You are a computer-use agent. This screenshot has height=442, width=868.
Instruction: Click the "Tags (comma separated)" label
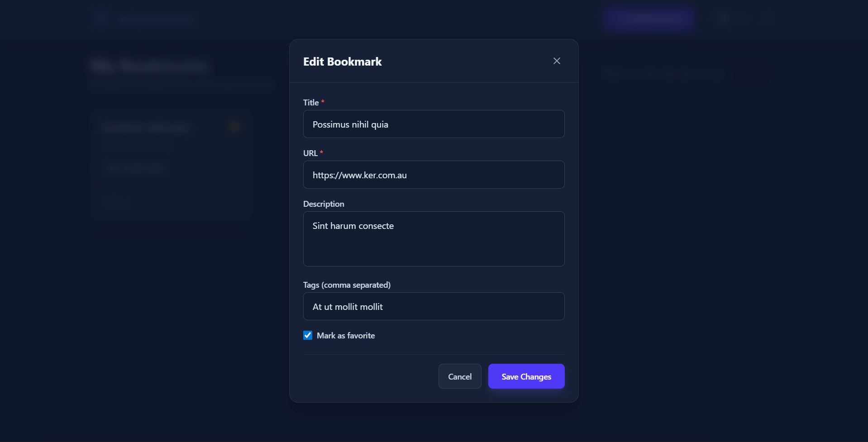pos(347,285)
